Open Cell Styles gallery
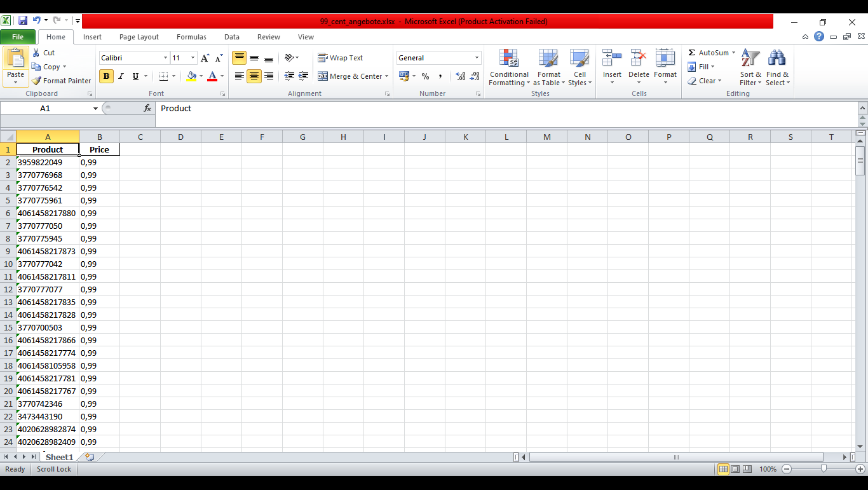Image resolution: width=868 pixels, height=490 pixels. (x=580, y=68)
